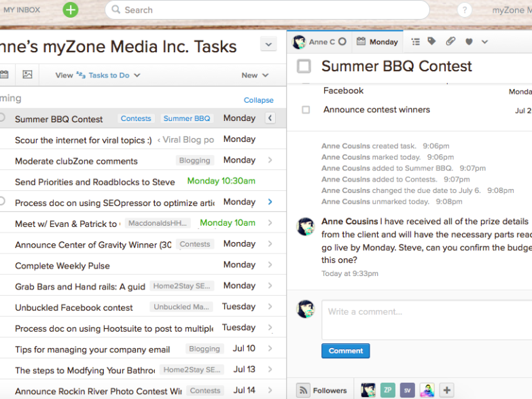532x399 pixels.
Task: Click in the Search field
Action: pos(267,10)
